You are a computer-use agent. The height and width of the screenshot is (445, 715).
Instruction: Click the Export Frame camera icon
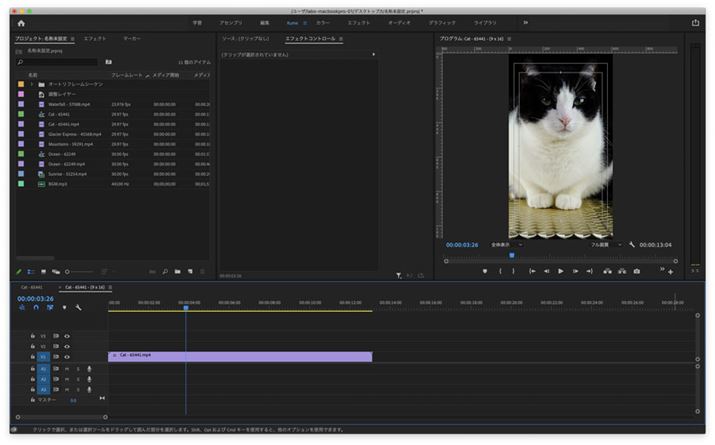(x=637, y=271)
